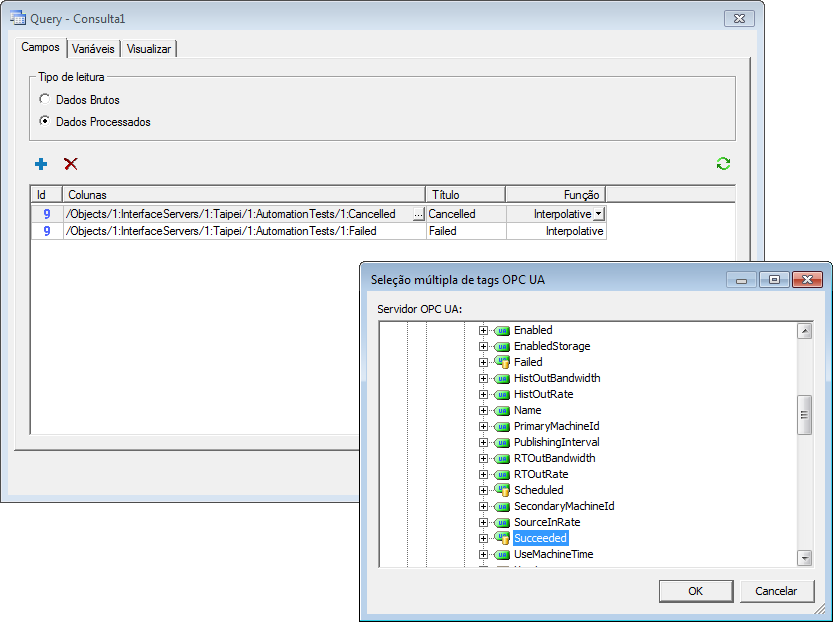Select the Dados Processados radio button
Viewport: 833px width, 622px height.
44,122
